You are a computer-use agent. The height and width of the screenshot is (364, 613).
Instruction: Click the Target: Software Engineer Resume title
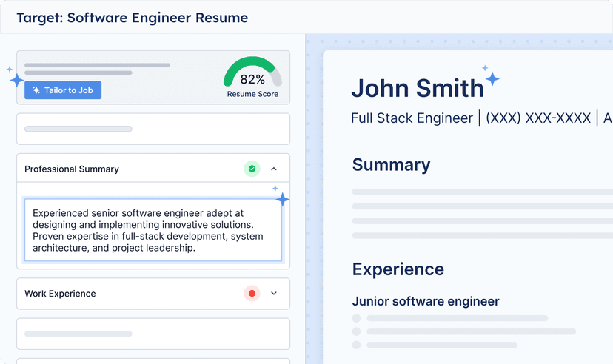[x=132, y=18]
